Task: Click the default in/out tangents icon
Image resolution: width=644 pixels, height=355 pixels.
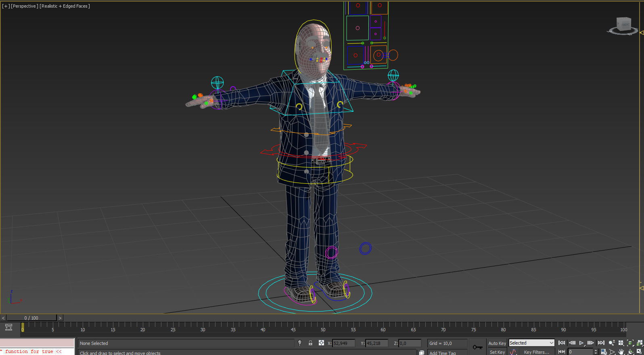Action: (513, 352)
